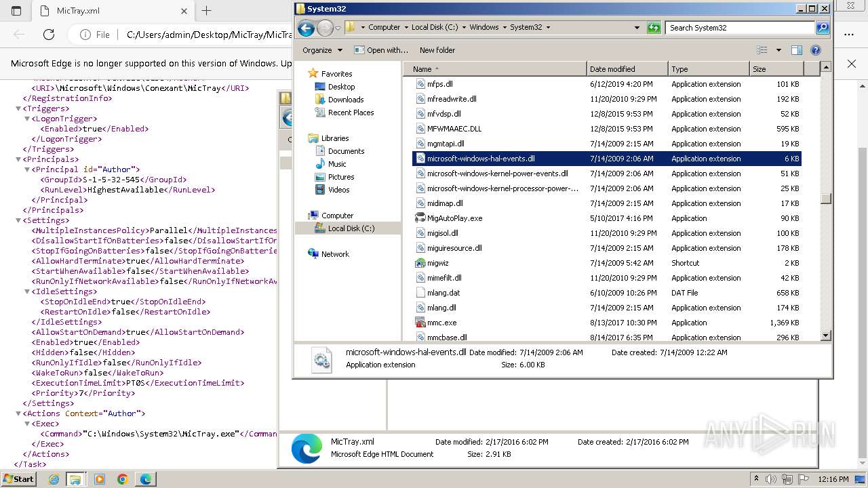The image size is (868, 488).
Task: Click Chrome icon in the taskbar
Action: (123, 479)
